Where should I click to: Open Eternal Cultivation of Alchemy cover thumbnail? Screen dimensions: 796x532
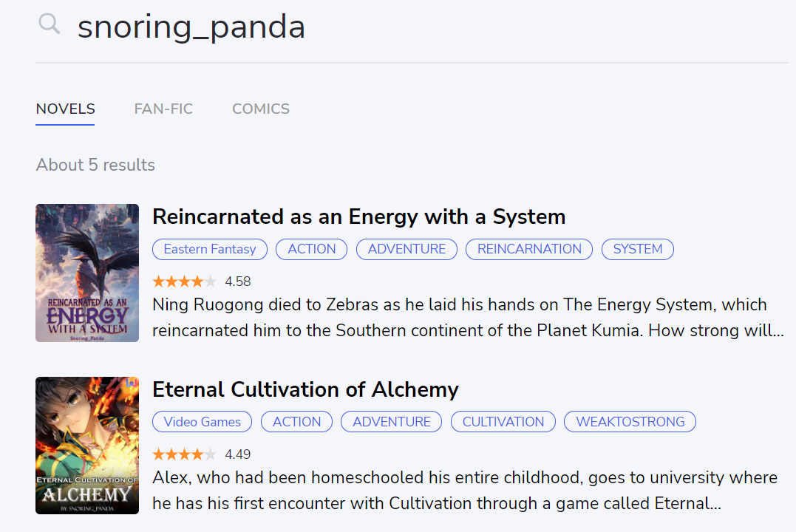87,446
